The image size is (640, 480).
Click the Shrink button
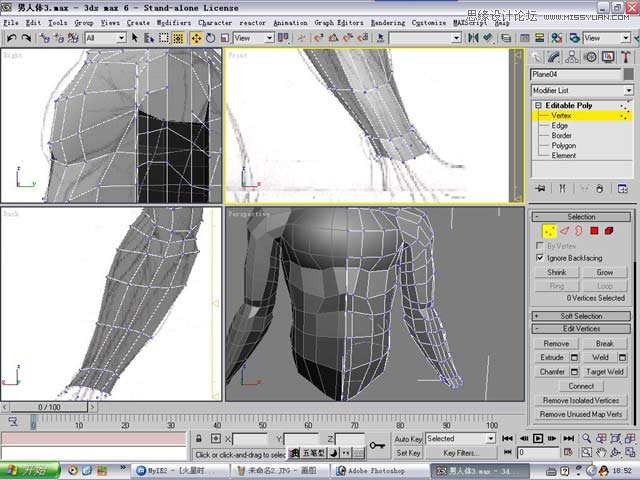[x=557, y=272]
